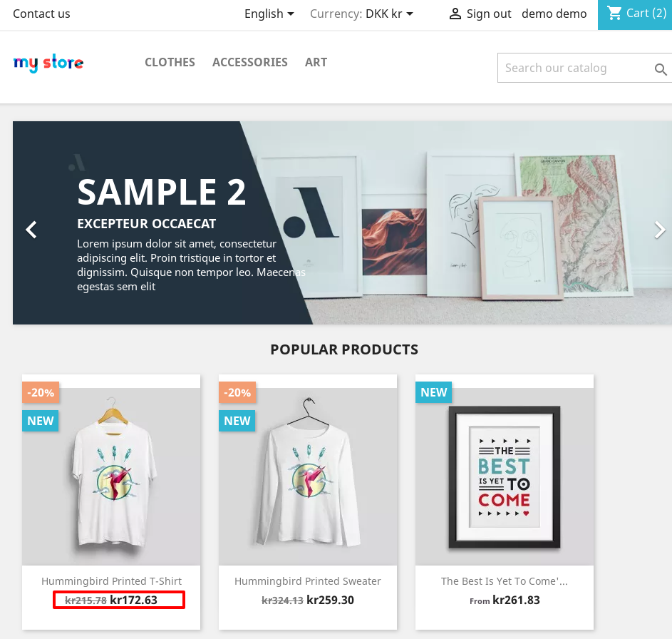Open the demo demo account link

tap(554, 14)
